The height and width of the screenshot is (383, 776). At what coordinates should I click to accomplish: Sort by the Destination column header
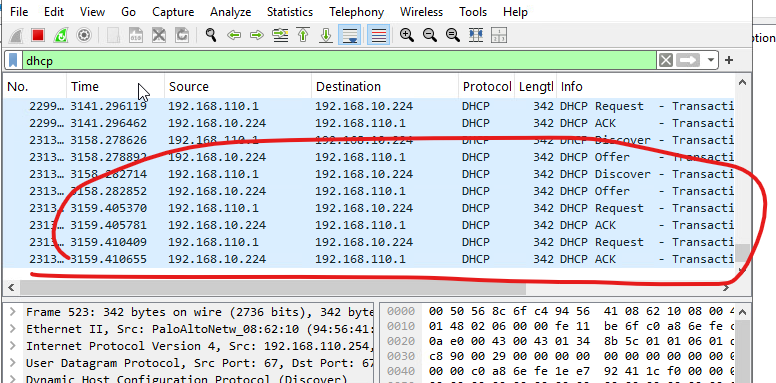385,87
